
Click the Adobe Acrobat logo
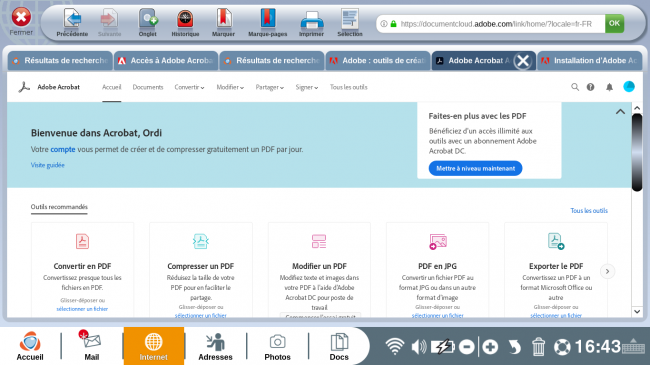coord(24,87)
